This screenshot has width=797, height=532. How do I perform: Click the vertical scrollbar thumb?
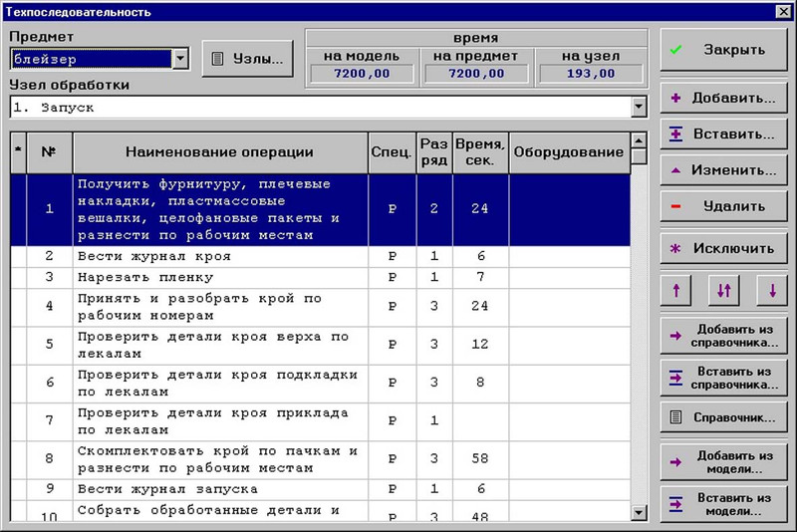(x=639, y=156)
